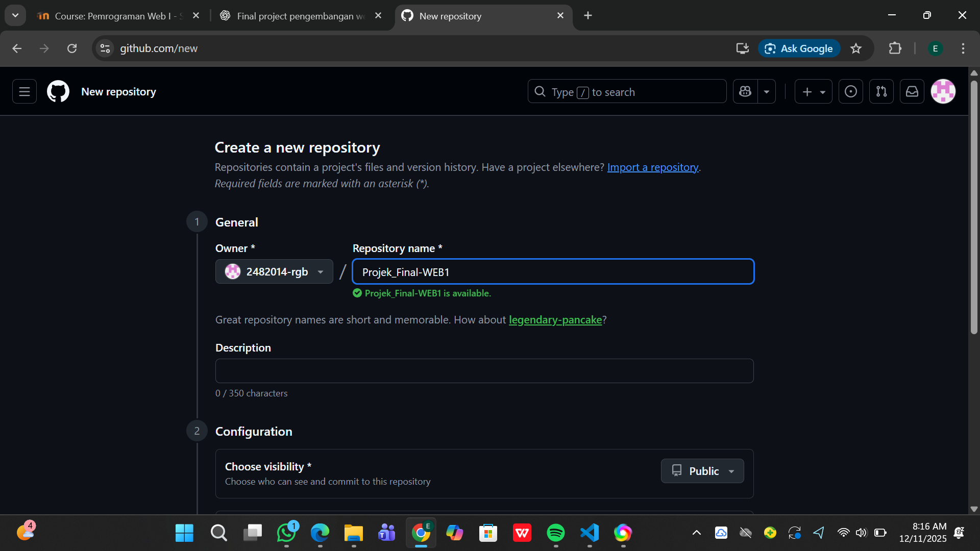Screen dimensions: 980x551
Task: Launch Spotify from the taskbar
Action: point(555,533)
